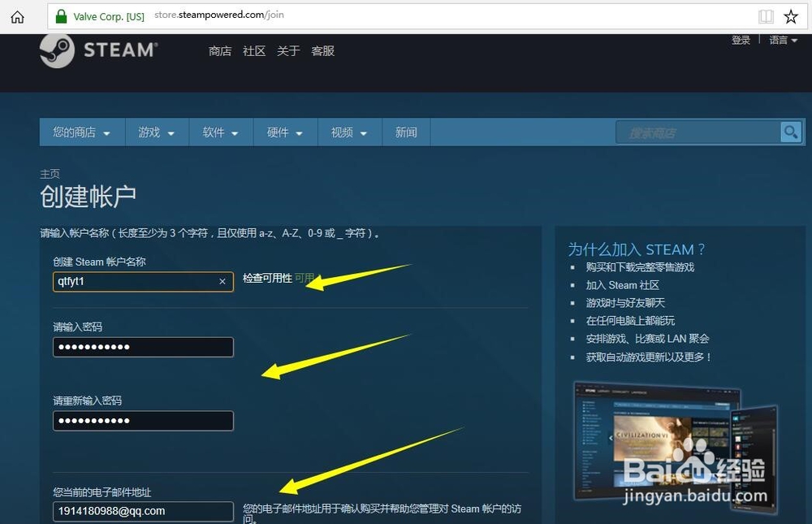Click the re-enter password field

(x=143, y=421)
